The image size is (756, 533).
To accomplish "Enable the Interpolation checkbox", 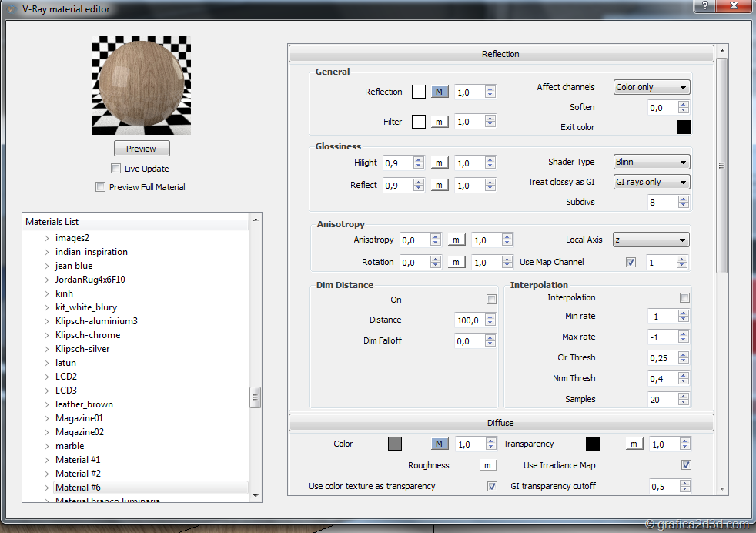I will [x=684, y=298].
